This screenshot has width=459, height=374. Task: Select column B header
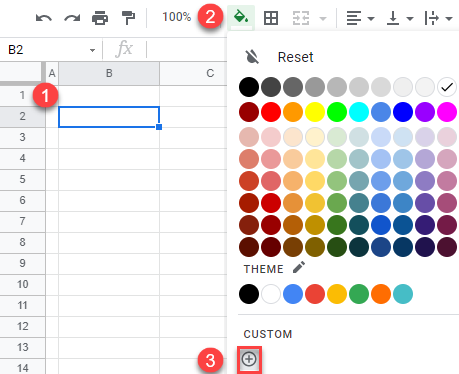click(109, 73)
